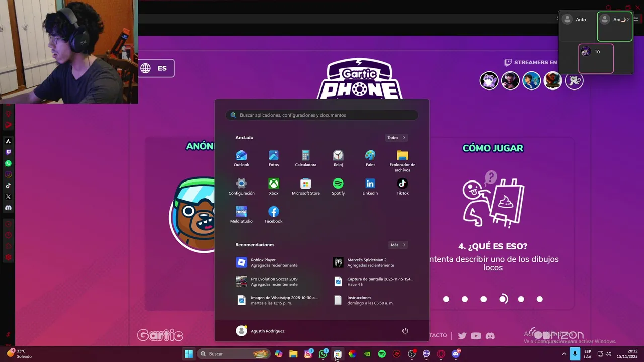Open NVIDIA app from the taskbar
644x362 pixels.
(367, 354)
